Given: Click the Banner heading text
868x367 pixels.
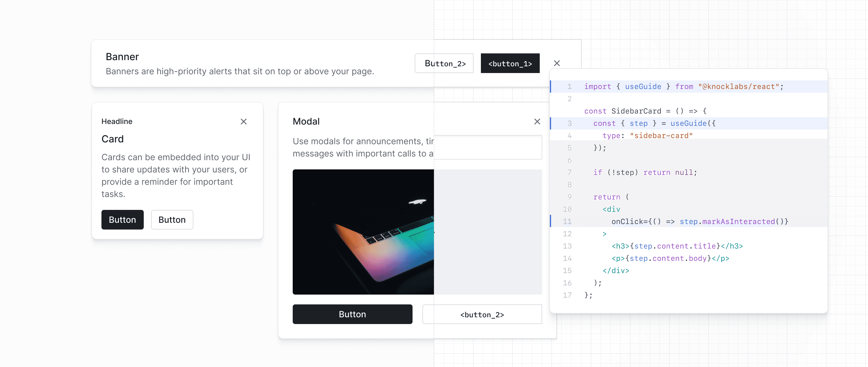Looking at the screenshot, I should click(x=122, y=56).
